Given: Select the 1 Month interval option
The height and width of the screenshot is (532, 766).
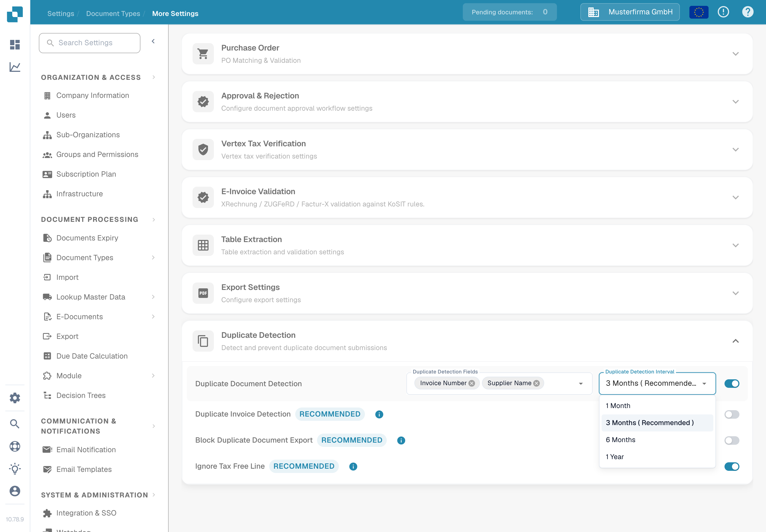Looking at the screenshot, I should [x=657, y=406].
